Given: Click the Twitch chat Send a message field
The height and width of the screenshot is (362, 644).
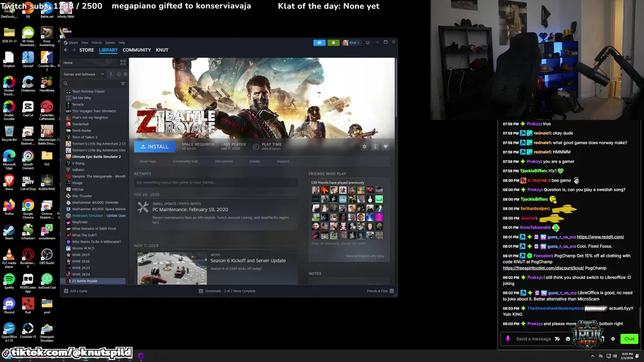Looking at the screenshot, I should tap(533, 339).
